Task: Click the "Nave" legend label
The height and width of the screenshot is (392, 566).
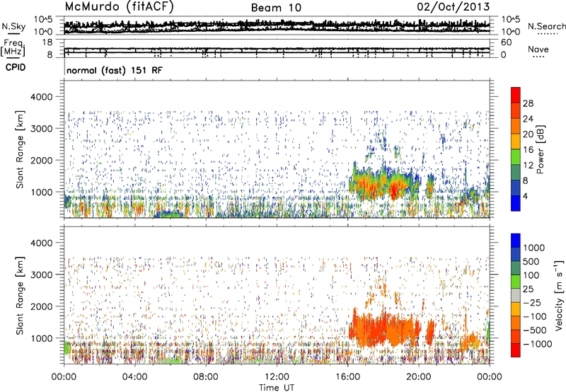Action: (538, 50)
